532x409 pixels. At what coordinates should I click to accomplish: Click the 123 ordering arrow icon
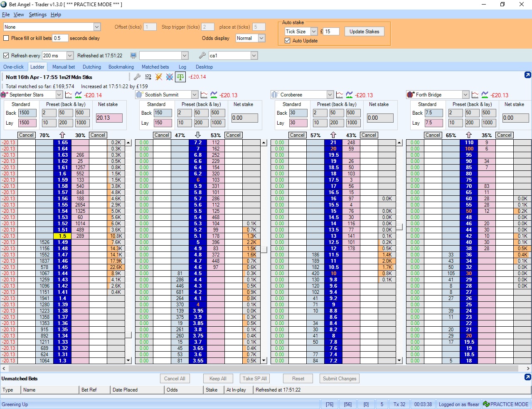pos(148,77)
